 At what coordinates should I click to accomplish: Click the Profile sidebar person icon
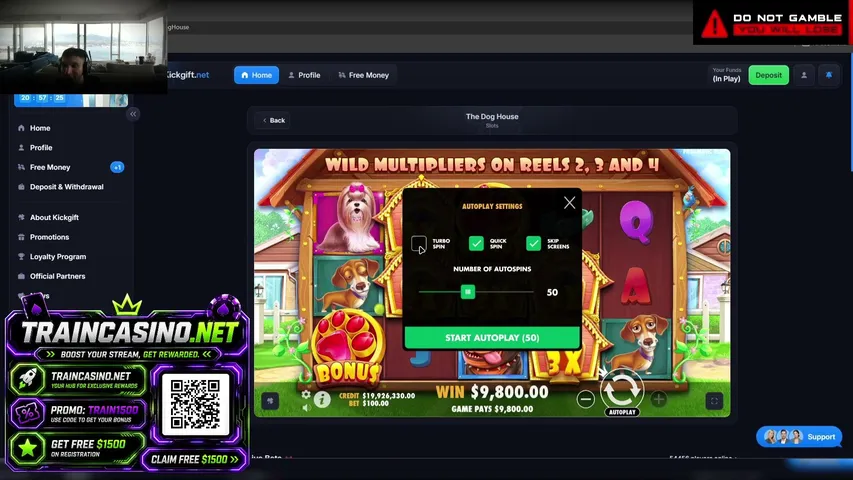[21, 147]
